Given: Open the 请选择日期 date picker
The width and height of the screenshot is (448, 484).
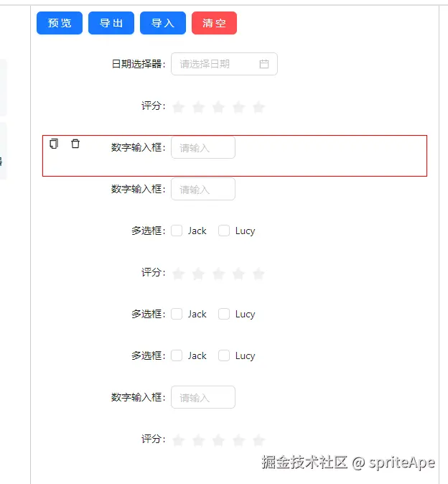Looking at the screenshot, I should tap(215, 64).
